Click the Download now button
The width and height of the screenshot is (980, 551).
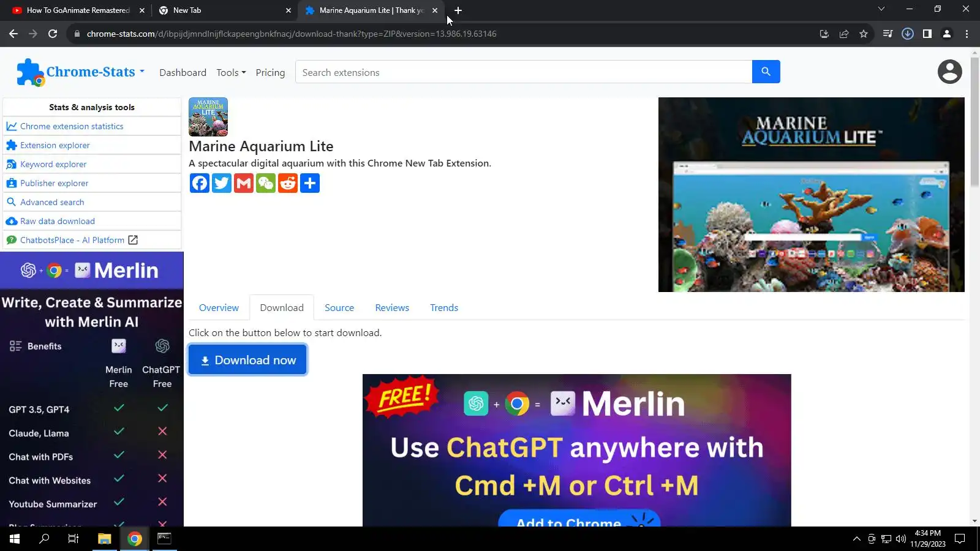click(247, 360)
